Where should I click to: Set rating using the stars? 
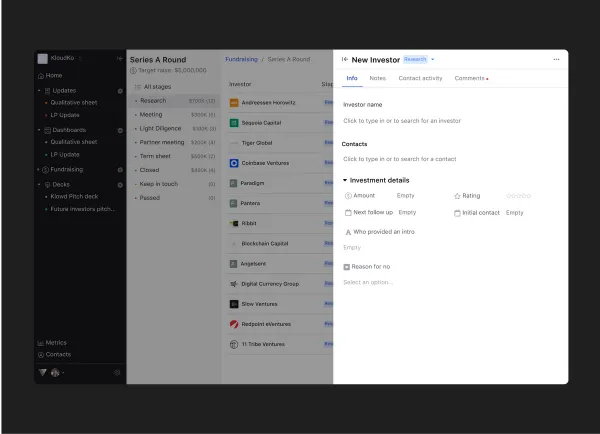(518, 196)
